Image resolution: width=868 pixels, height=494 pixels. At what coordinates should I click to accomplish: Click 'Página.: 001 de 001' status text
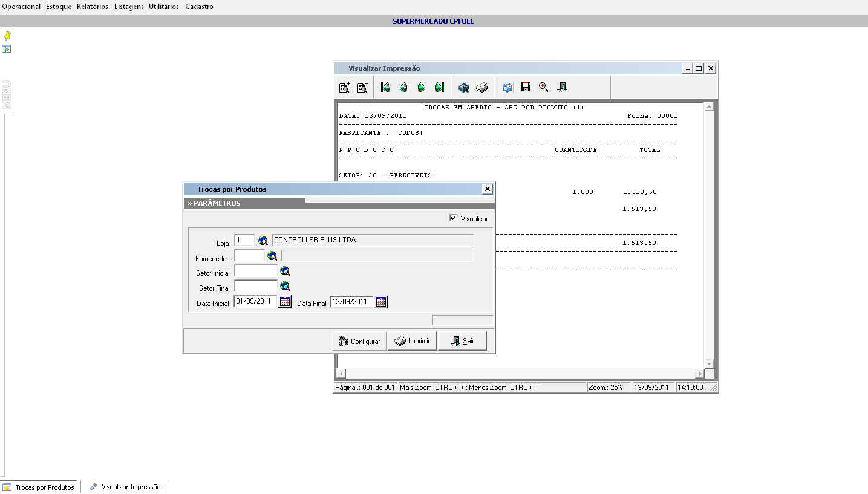coord(365,388)
